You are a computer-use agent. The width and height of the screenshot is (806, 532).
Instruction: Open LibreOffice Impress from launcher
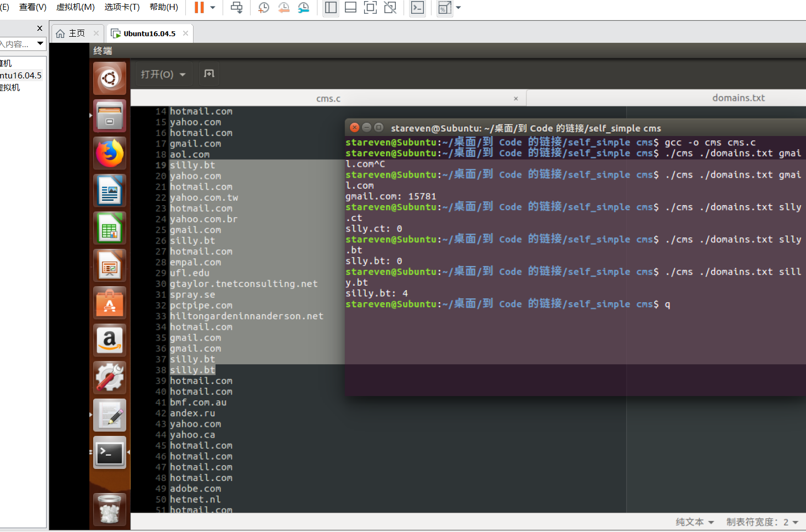[110, 265]
